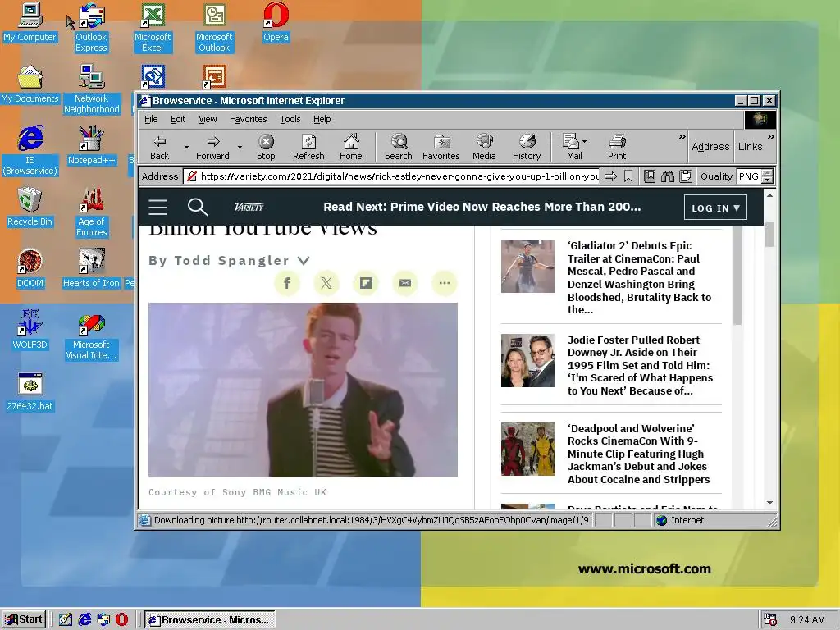Click the Gladiator 2 thumbnail
Viewport: 840px width, 630px height.
pos(527,267)
